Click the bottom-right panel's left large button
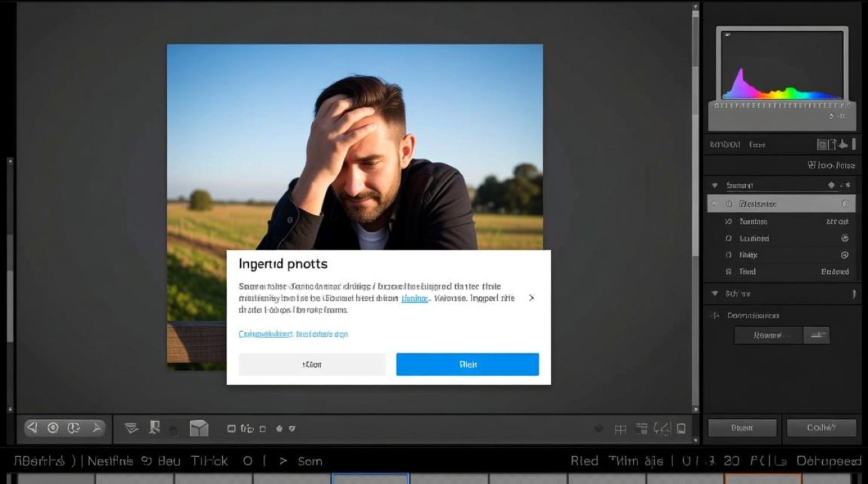The height and width of the screenshot is (484, 868). point(743,428)
